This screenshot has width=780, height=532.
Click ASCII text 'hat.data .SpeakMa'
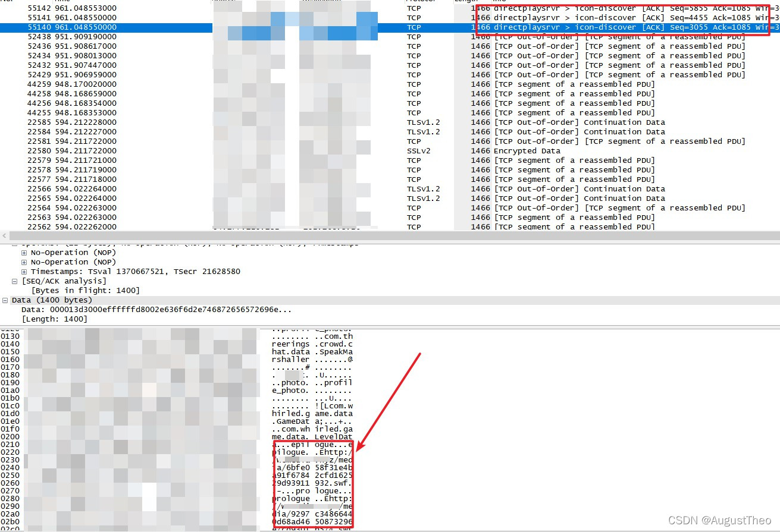point(312,352)
